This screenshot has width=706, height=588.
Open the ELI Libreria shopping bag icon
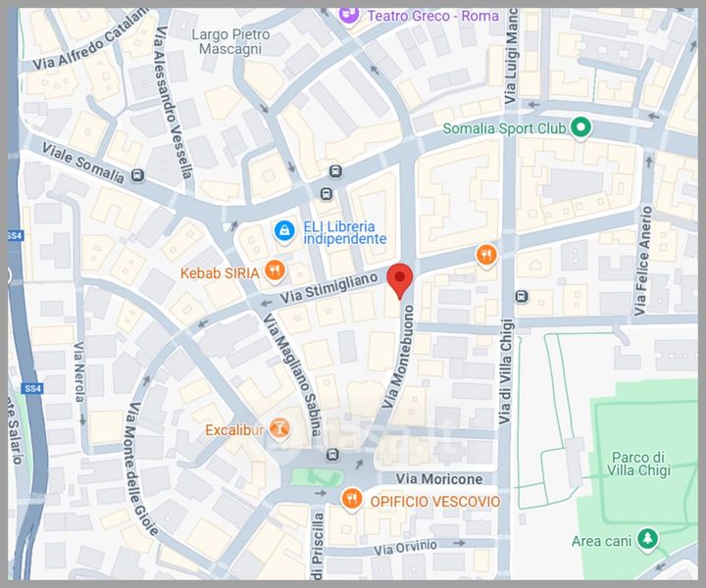(x=284, y=231)
